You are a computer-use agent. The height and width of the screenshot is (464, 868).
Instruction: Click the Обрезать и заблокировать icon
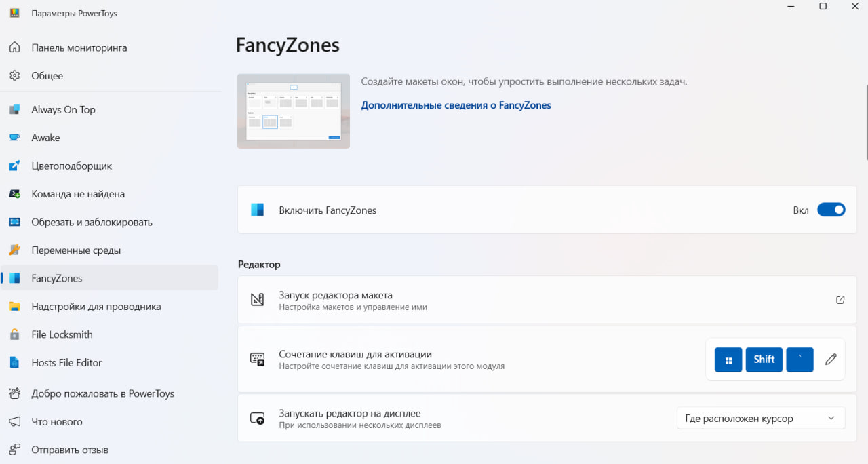coord(14,223)
